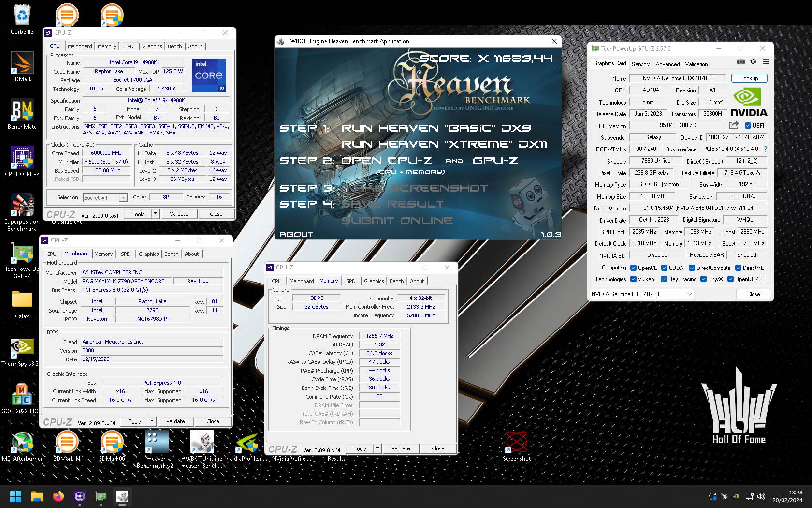Screen dimensions: 812x508
Task: Open the Validation tab in GPU-Z
Action: tap(696, 64)
